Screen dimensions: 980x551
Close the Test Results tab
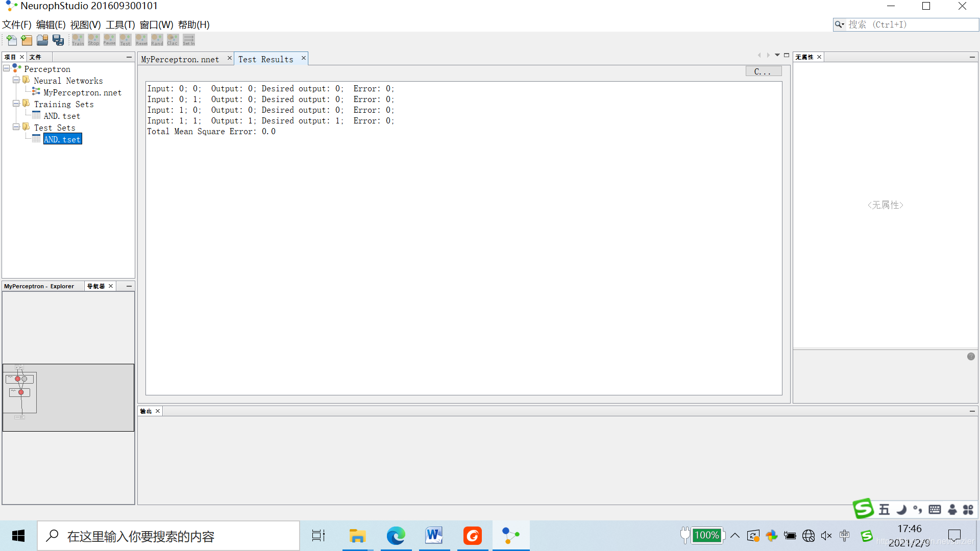[x=303, y=58]
